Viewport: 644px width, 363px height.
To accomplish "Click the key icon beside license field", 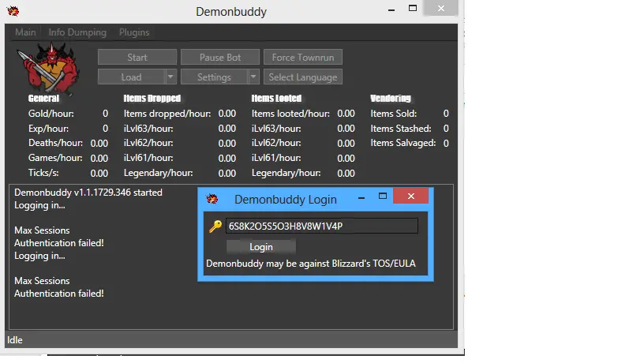I will tap(215, 226).
